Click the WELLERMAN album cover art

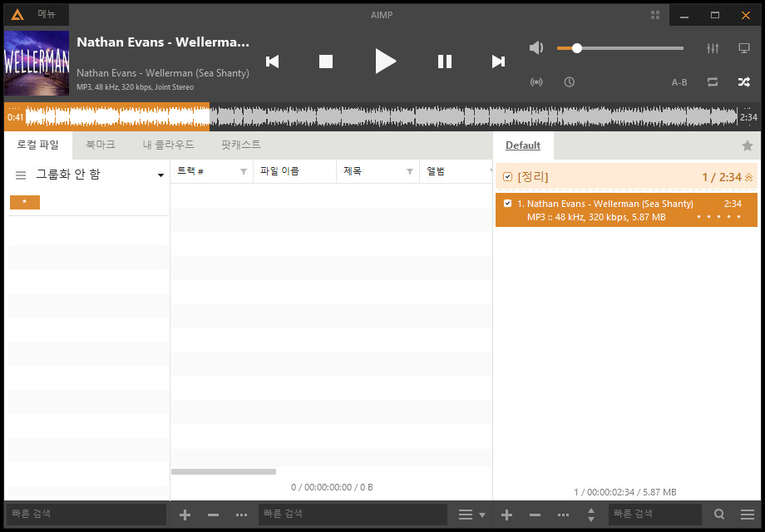coord(37,63)
